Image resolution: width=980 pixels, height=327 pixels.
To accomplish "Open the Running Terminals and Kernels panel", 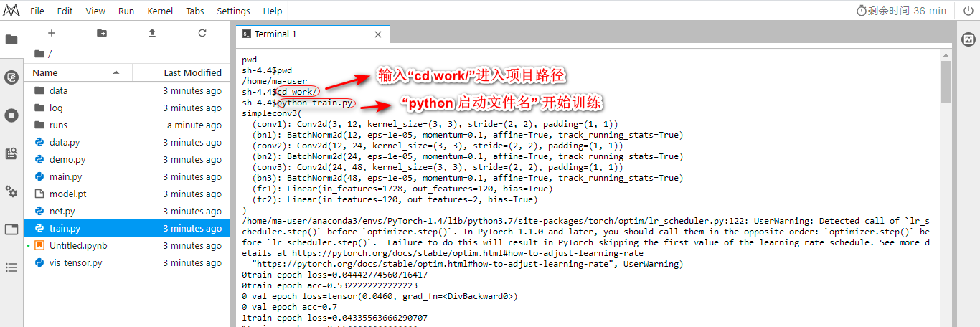I will [11, 115].
